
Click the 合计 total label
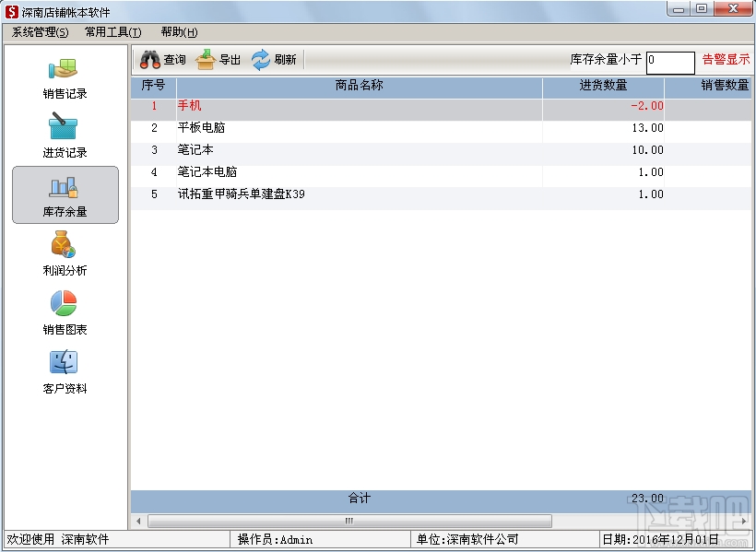360,499
